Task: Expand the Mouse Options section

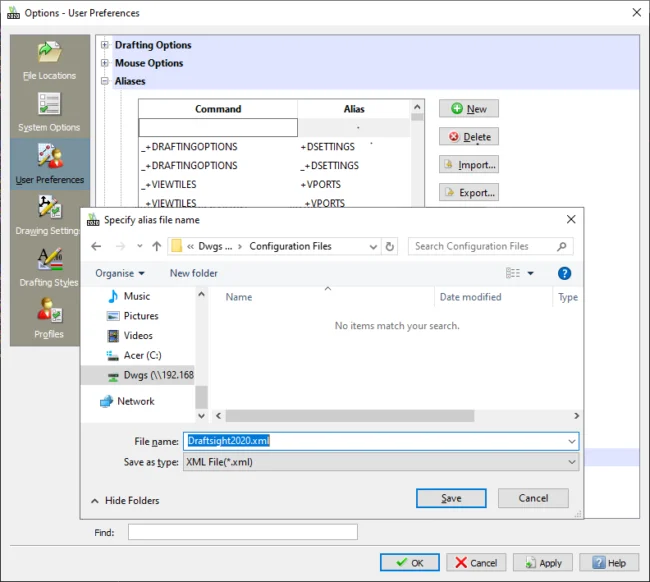Action: (x=105, y=63)
